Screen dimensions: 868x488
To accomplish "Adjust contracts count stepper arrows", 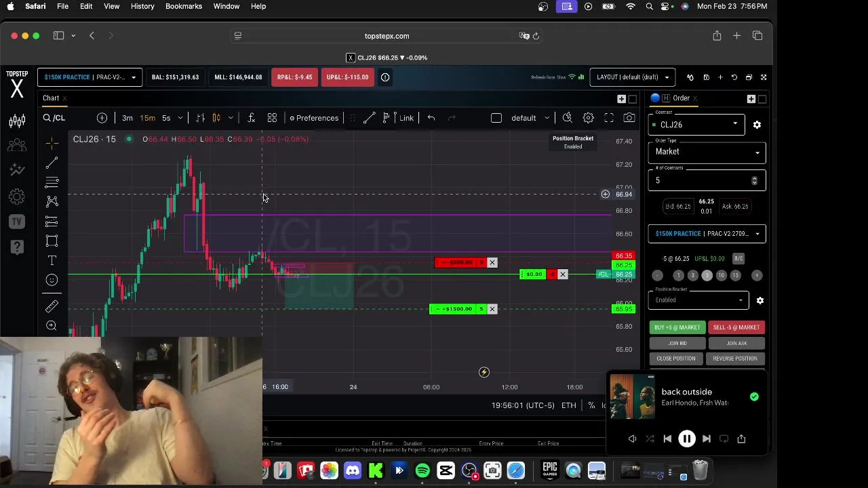I will pos(754,180).
